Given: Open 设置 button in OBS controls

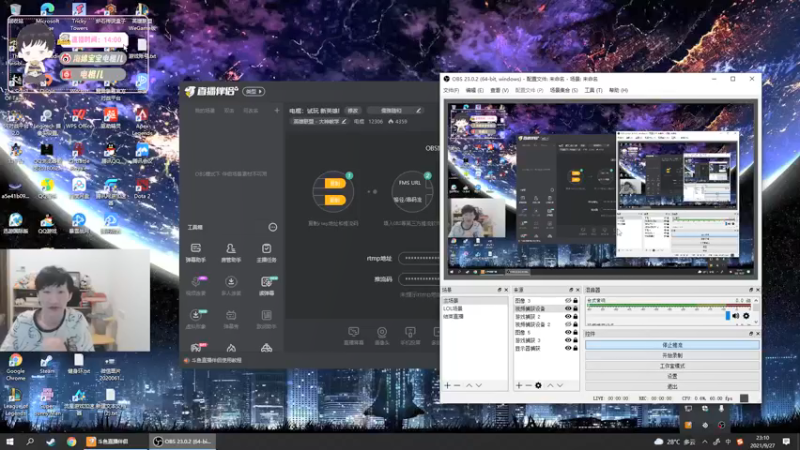Looking at the screenshot, I should (x=672, y=377).
